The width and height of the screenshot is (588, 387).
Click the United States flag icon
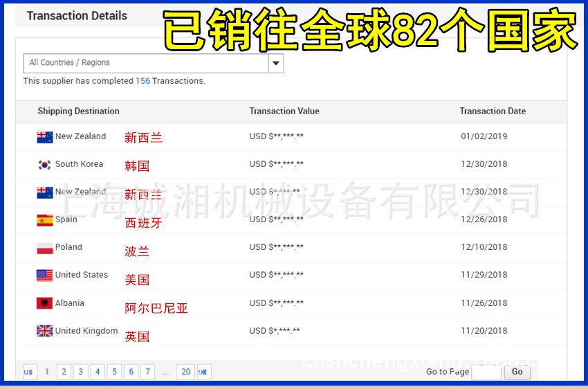[44, 276]
